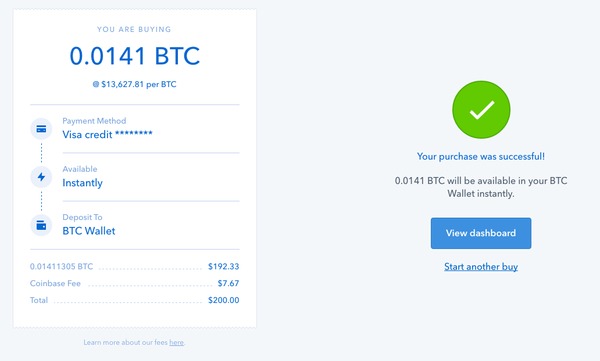
Task: Click the BTC Wallet deposit destination
Action: (89, 231)
